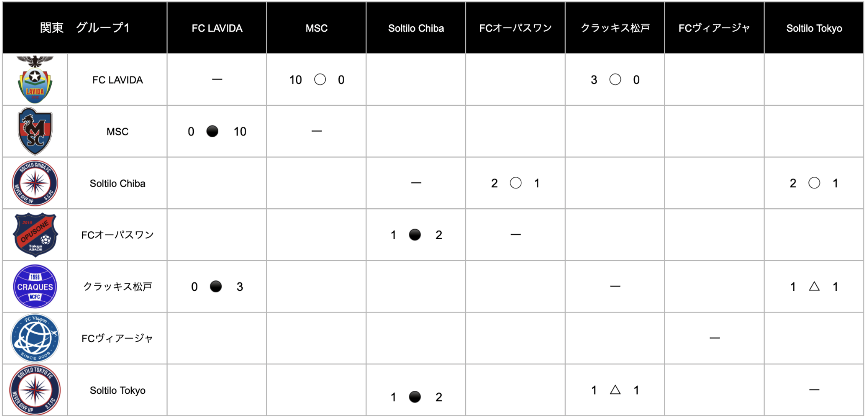Click the FC LAVIDA eagle crest logo
Viewport: 868px width, 419px height.
coord(35,79)
